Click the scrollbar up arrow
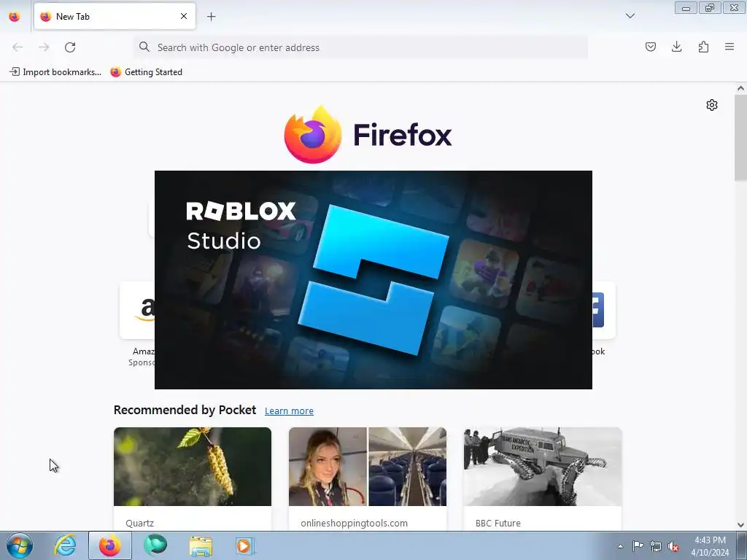Image resolution: width=747 pixels, height=560 pixels. [x=740, y=88]
